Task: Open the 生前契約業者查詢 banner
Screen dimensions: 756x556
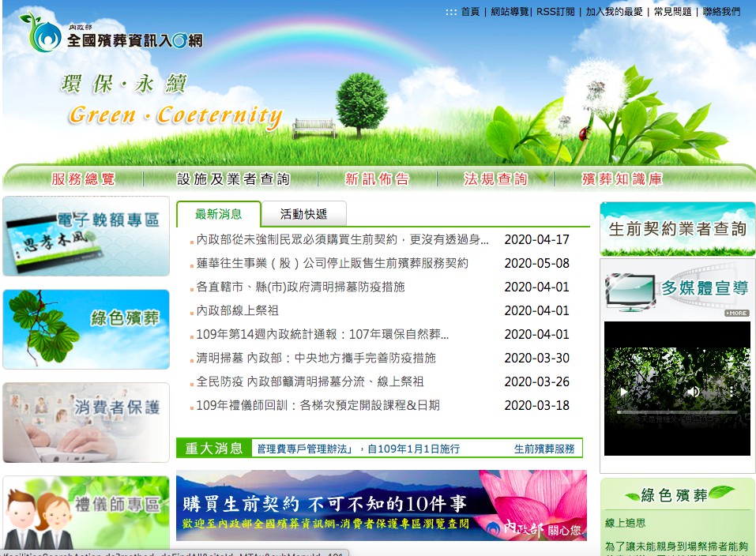Action: coord(677,229)
